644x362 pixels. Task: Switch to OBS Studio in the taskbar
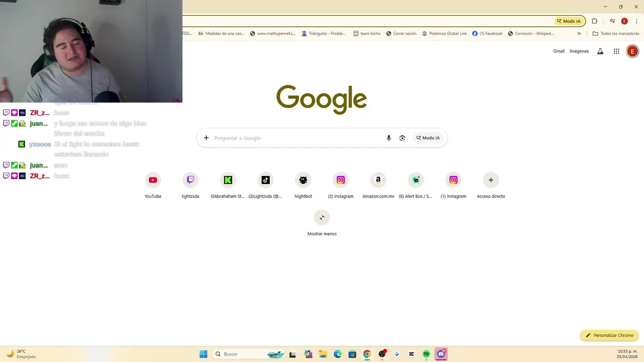pyautogui.click(x=382, y=354)
